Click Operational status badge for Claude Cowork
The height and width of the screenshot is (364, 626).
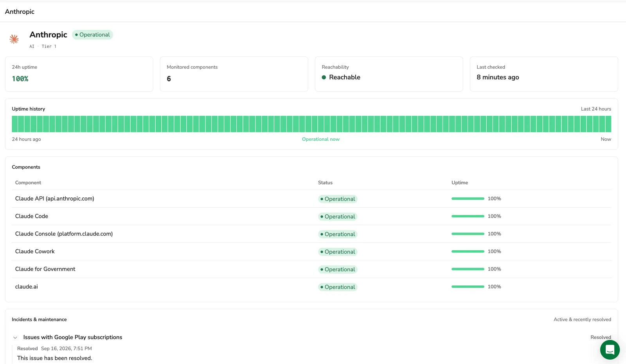tap(338, 252)
